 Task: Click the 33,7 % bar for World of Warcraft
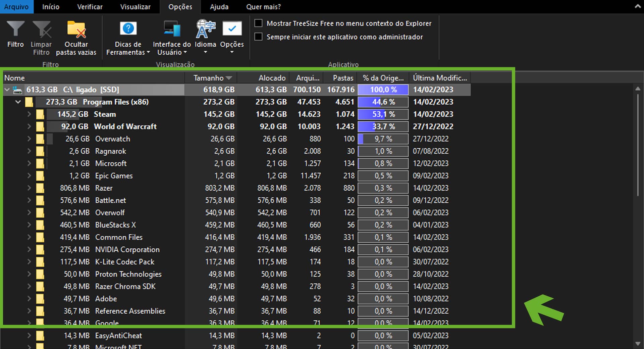(383, 127)
